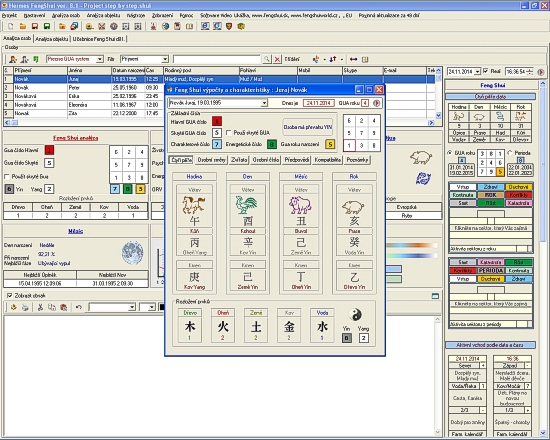This screenshot has height=440, width=550.
Task: Open the Osobní směry tab in the dialog
Action: point(212,160)
